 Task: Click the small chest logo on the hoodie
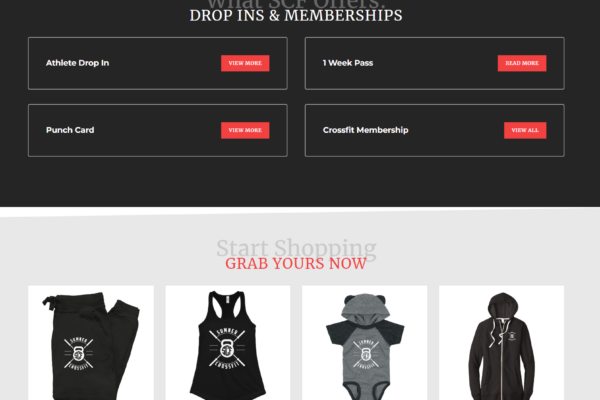coord(512,336)
